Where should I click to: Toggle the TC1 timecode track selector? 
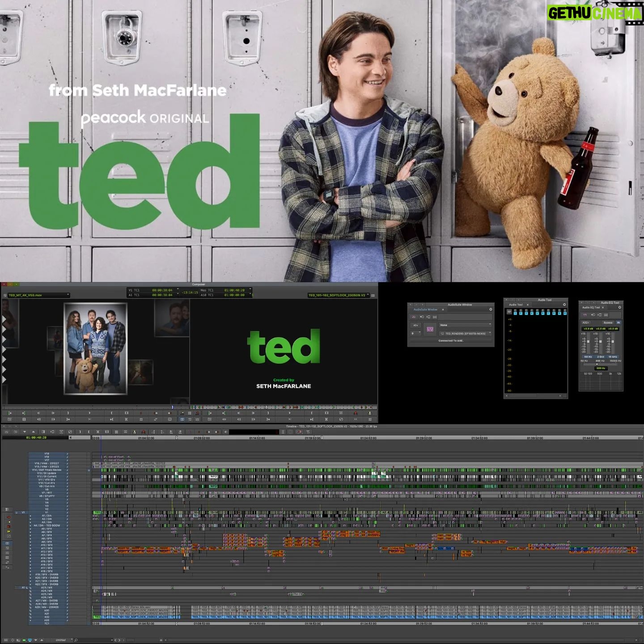(x=47, y=623)
